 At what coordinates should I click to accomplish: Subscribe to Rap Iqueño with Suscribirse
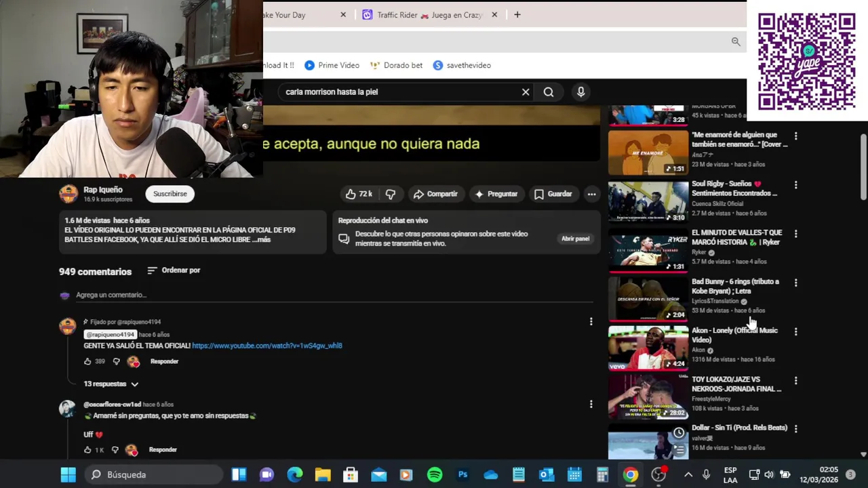click(170, 194)
